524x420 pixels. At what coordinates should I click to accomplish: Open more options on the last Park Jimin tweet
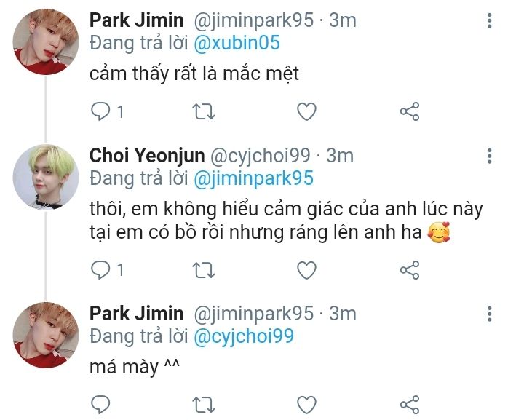490,314
